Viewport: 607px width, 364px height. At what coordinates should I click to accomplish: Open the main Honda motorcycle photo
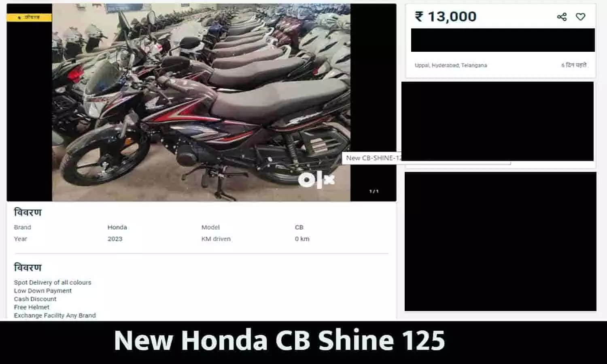click(201, 102)
